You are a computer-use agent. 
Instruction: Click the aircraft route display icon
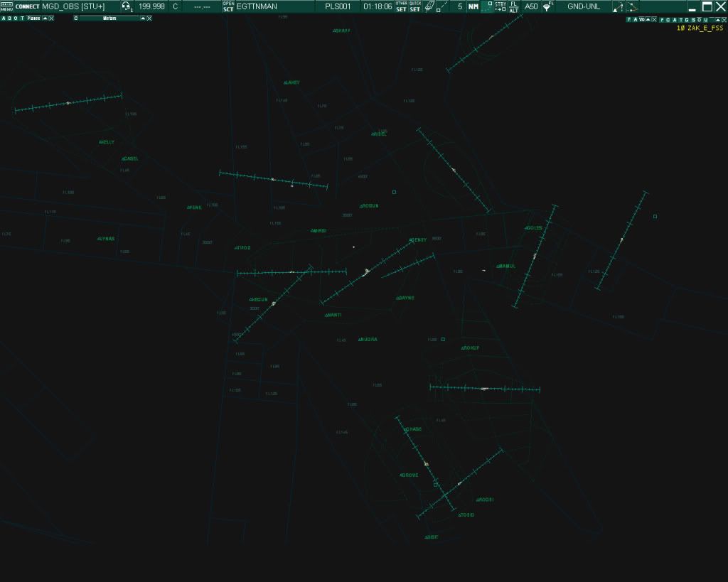(618, 6)
